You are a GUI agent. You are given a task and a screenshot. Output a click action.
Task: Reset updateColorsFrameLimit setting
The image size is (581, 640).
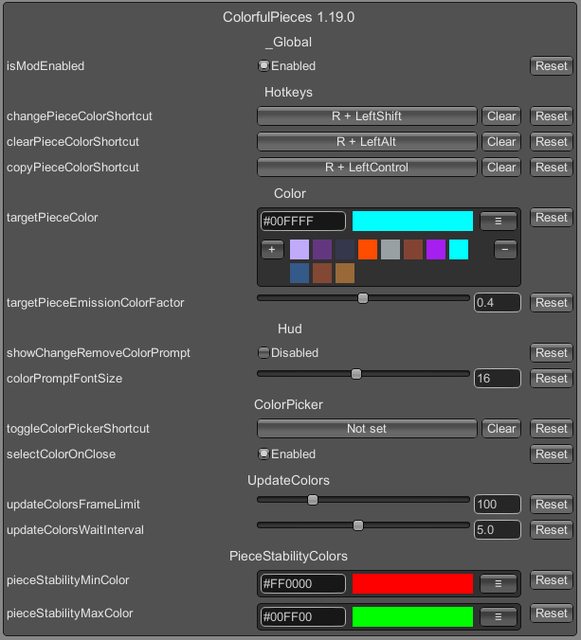click(551, 504)
